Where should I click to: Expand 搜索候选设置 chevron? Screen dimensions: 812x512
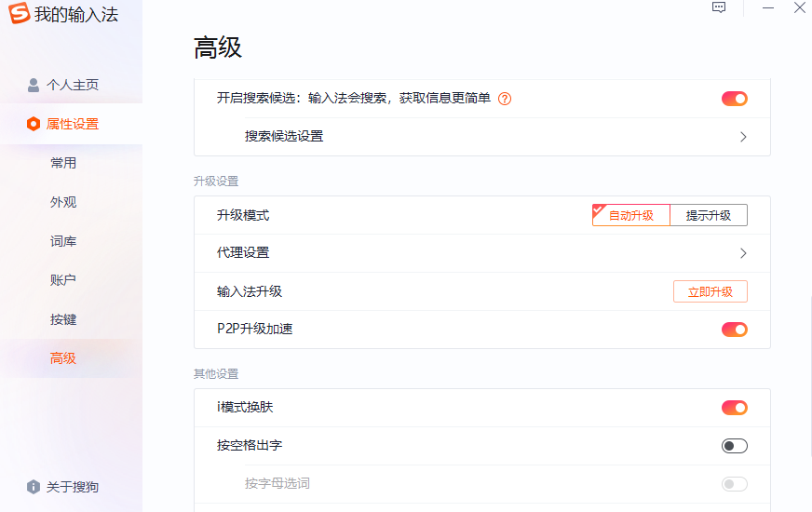[x=743, y=137]
